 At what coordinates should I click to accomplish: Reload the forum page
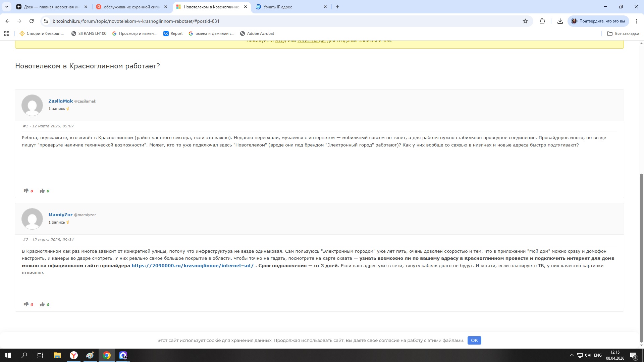tap(32, 21)
